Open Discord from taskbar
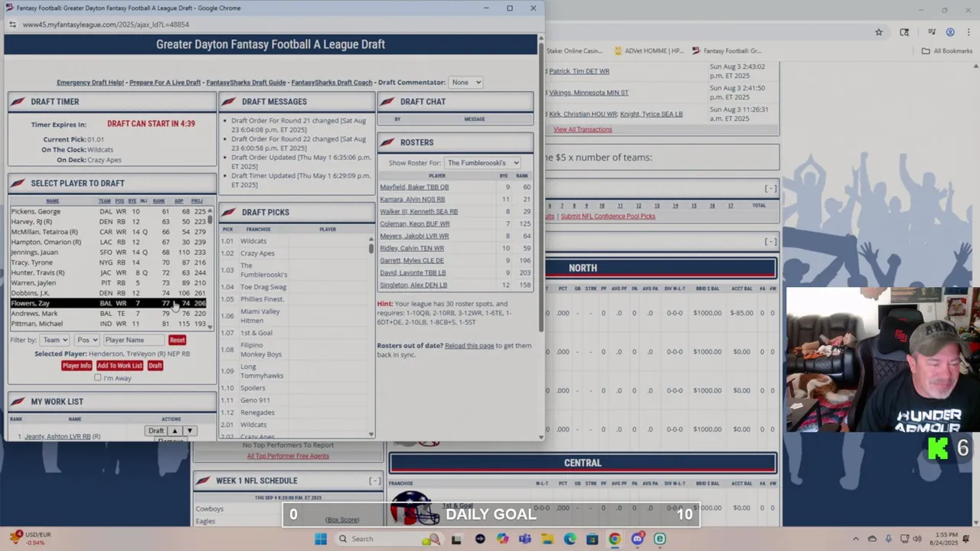This screenshot has width=980, height=551. 637,539
